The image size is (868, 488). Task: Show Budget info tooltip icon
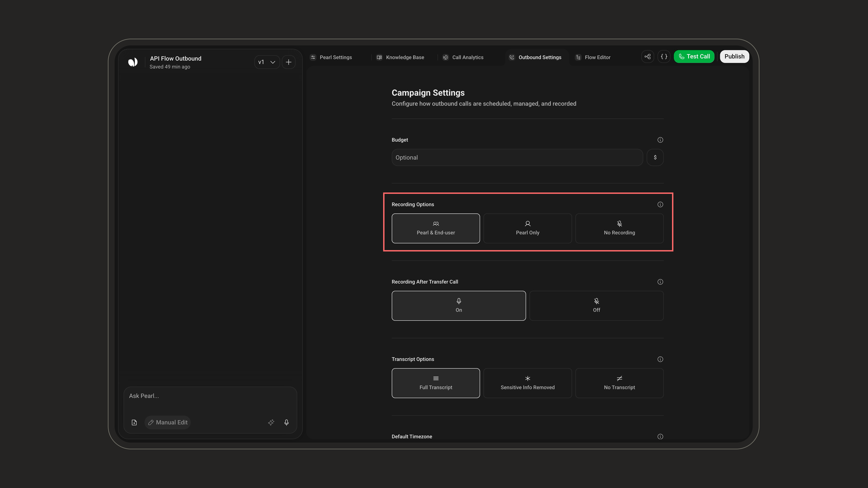click(x=660, y=140)
